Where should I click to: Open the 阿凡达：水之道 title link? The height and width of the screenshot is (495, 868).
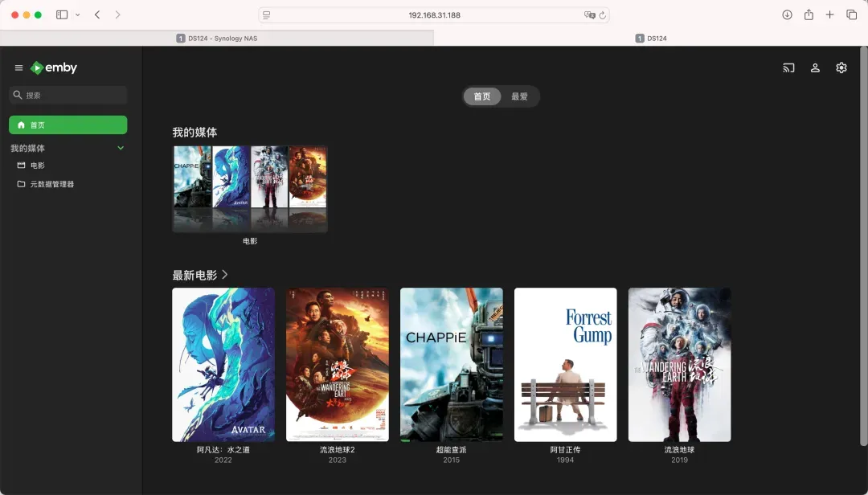pos(223,449)
